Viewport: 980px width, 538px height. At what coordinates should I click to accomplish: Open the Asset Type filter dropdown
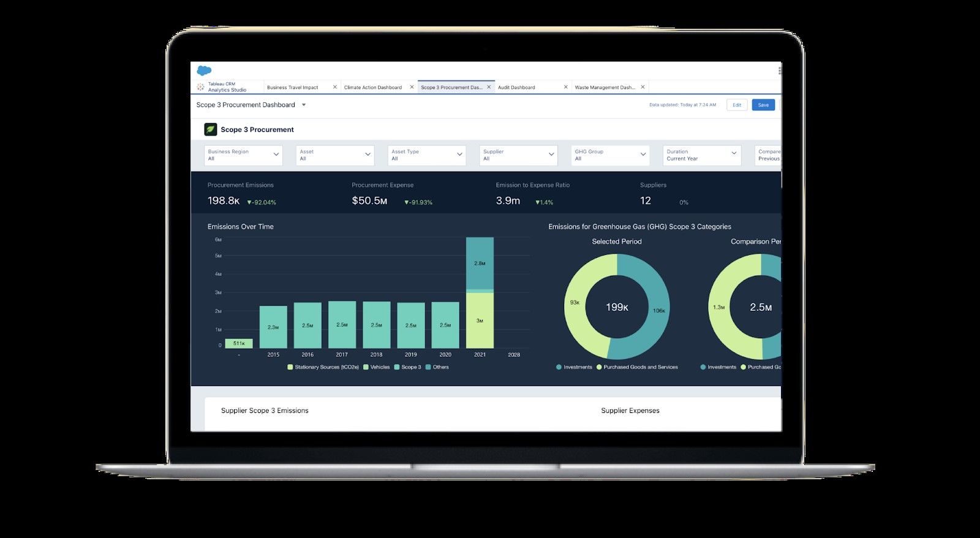click(427, 155)
